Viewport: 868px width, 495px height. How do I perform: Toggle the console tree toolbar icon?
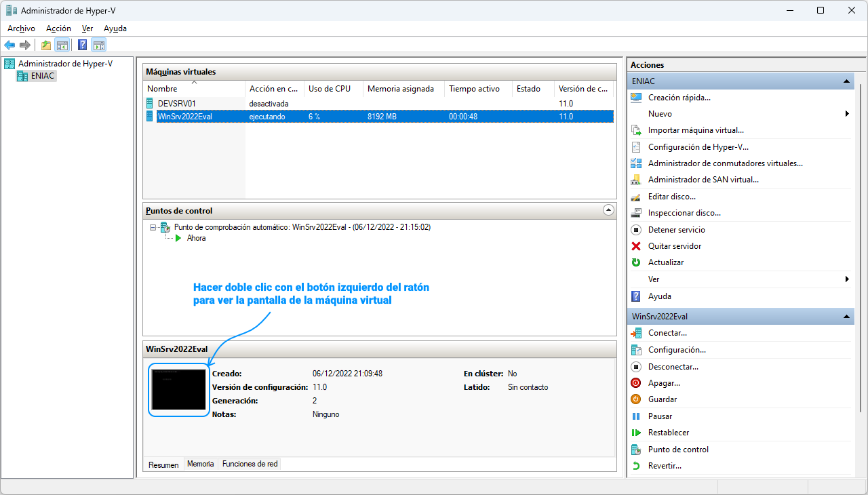click(62, 45)
